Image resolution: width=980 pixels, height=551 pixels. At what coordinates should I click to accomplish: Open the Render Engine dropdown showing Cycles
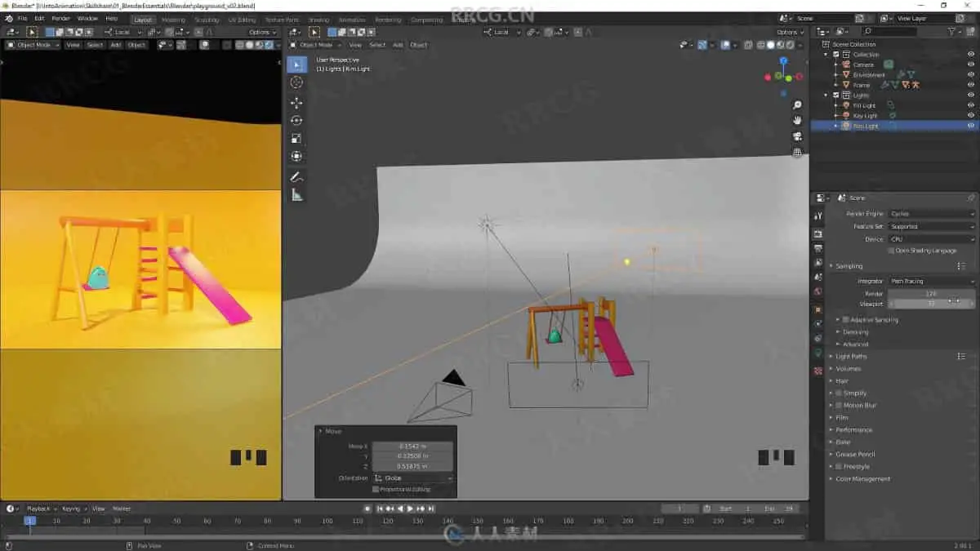[x=932, y=214]
